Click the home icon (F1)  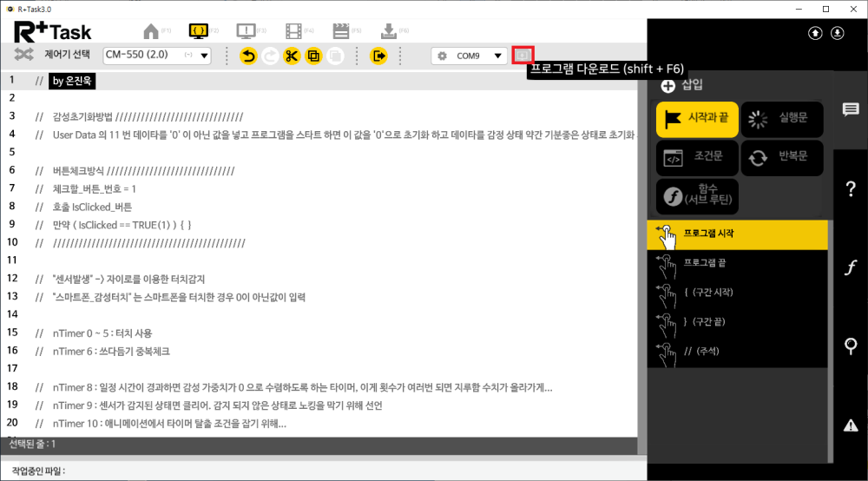151,31
